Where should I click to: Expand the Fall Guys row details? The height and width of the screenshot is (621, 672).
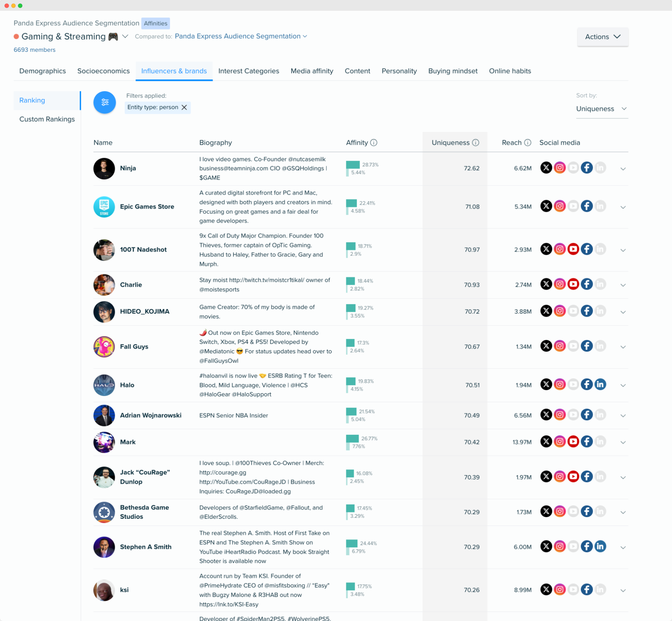pyautogui.click(x=623, y=347)
